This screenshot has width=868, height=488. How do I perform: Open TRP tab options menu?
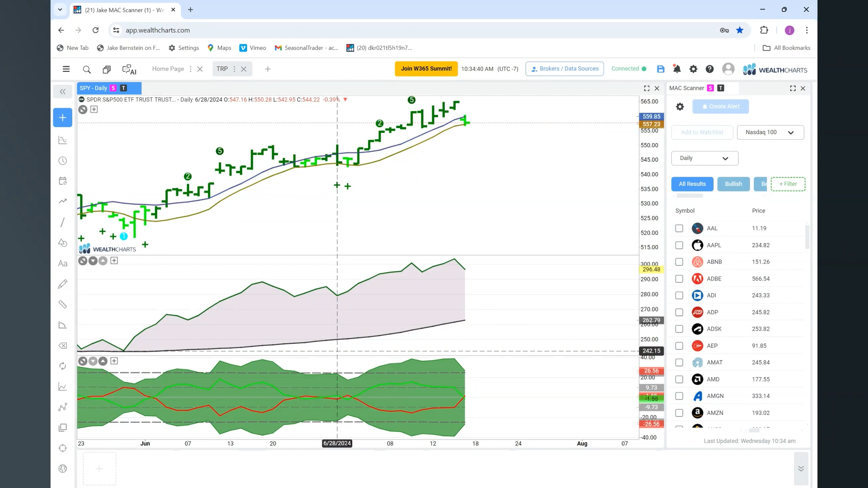point(234,69)
